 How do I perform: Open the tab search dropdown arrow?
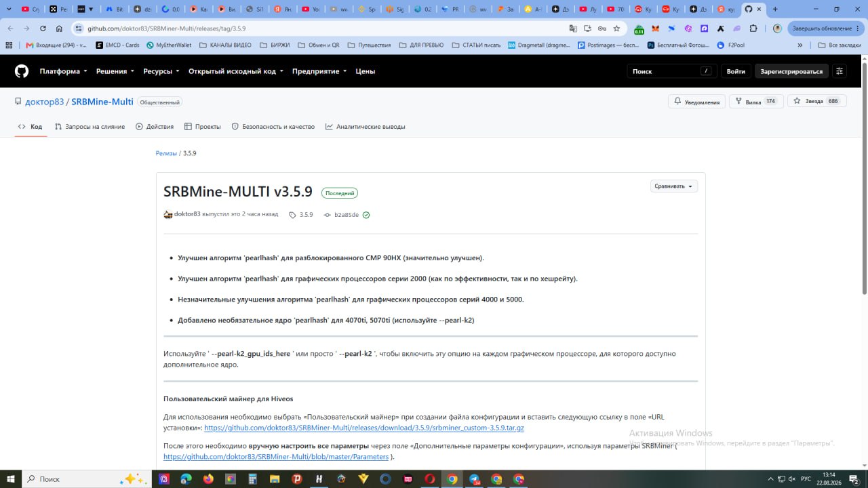coord(9,9)
